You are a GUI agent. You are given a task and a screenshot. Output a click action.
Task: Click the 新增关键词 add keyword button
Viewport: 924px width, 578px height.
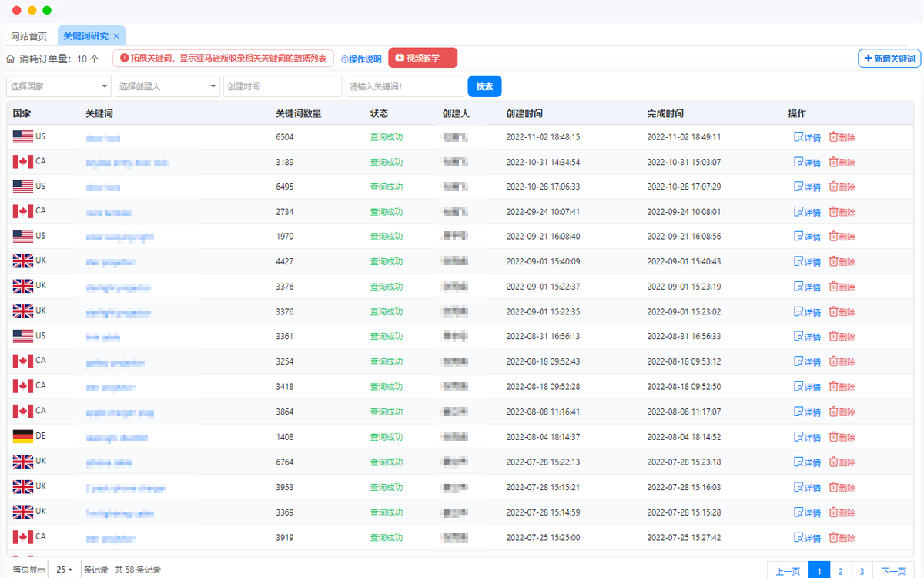(x=889, y=59)
